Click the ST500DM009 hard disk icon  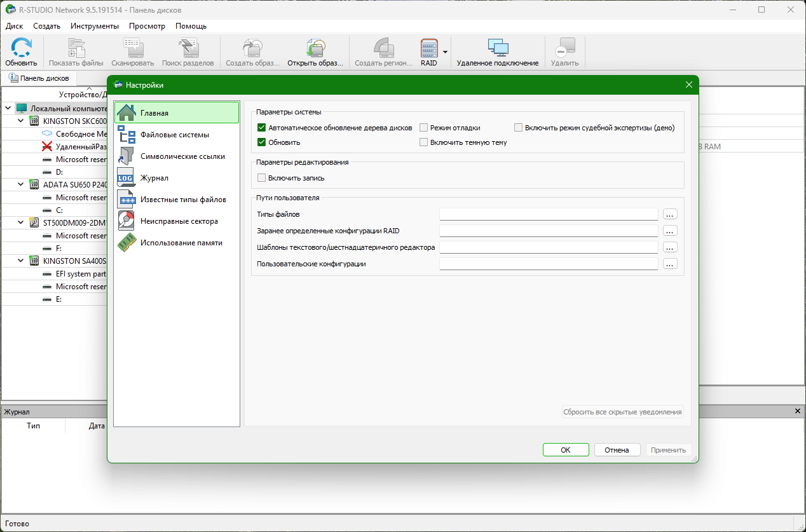tap(34, 222)
